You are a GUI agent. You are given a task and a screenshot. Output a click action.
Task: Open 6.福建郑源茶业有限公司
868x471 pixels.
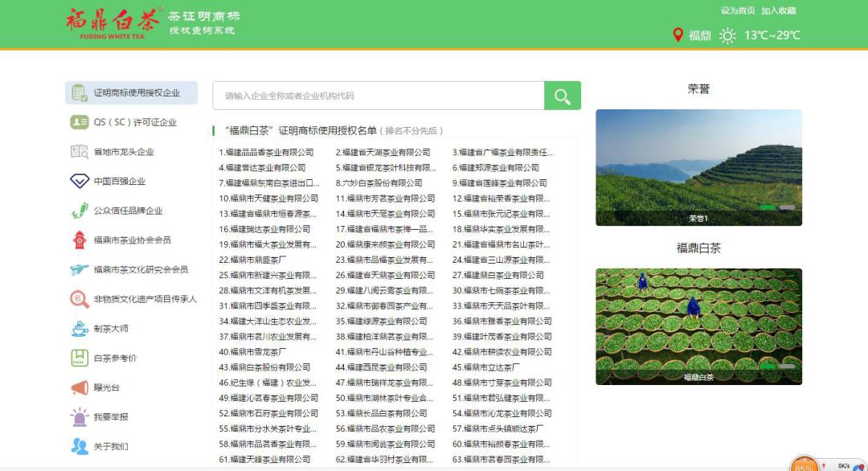pyautogui.click(x=495, y=168)
